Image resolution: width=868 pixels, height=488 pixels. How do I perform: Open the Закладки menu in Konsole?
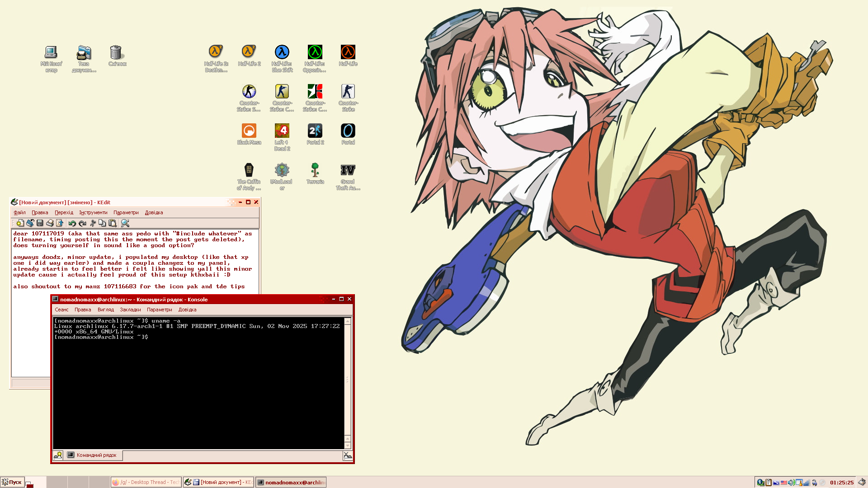(x=130, y=310)
